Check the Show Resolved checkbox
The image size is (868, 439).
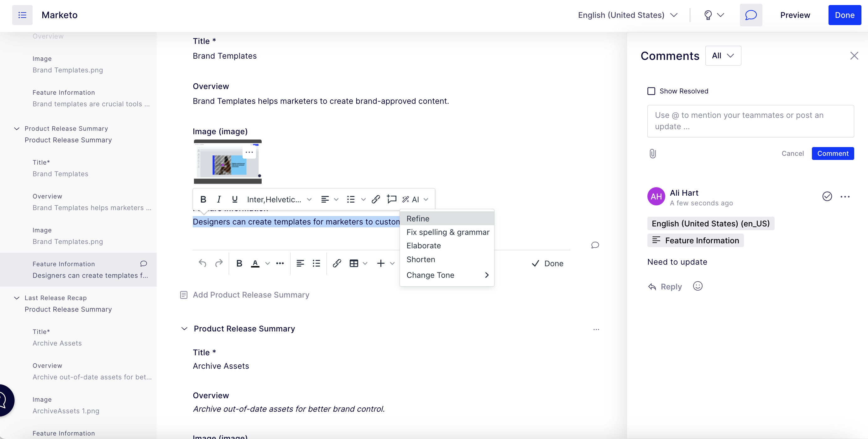pos(651,91)
